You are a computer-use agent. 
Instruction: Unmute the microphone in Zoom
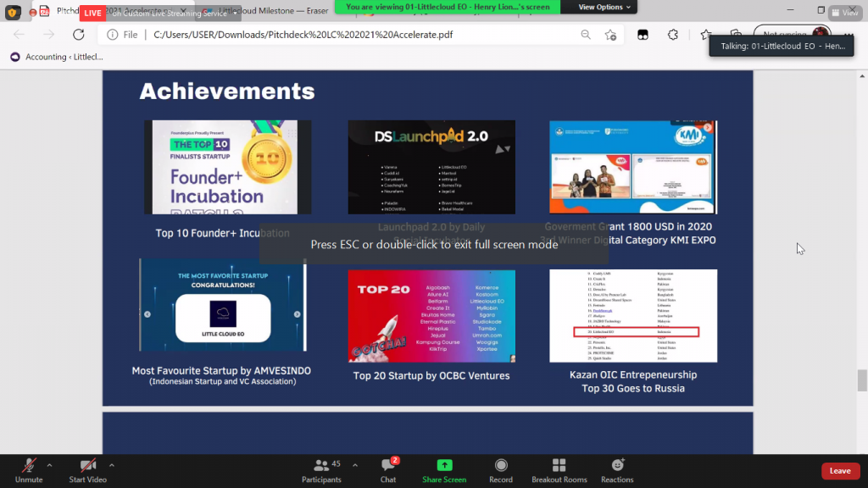click(29, 471)
